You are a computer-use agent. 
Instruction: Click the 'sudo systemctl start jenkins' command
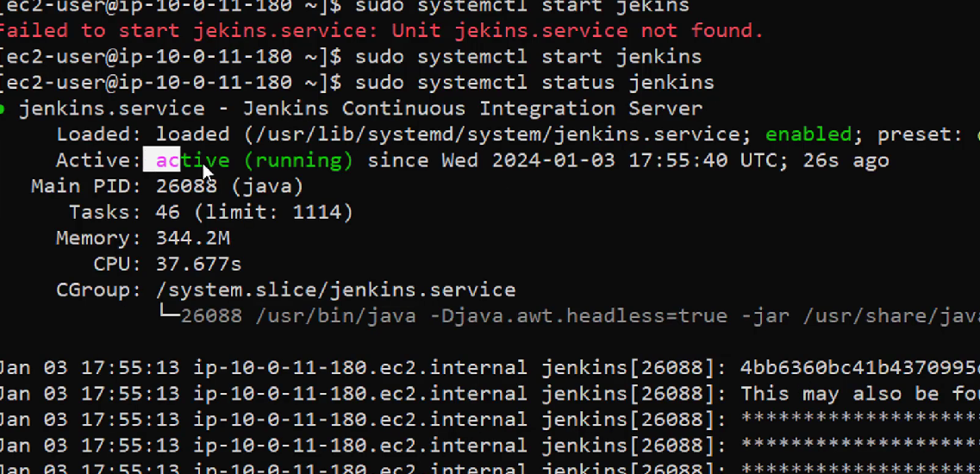point(528,57)
